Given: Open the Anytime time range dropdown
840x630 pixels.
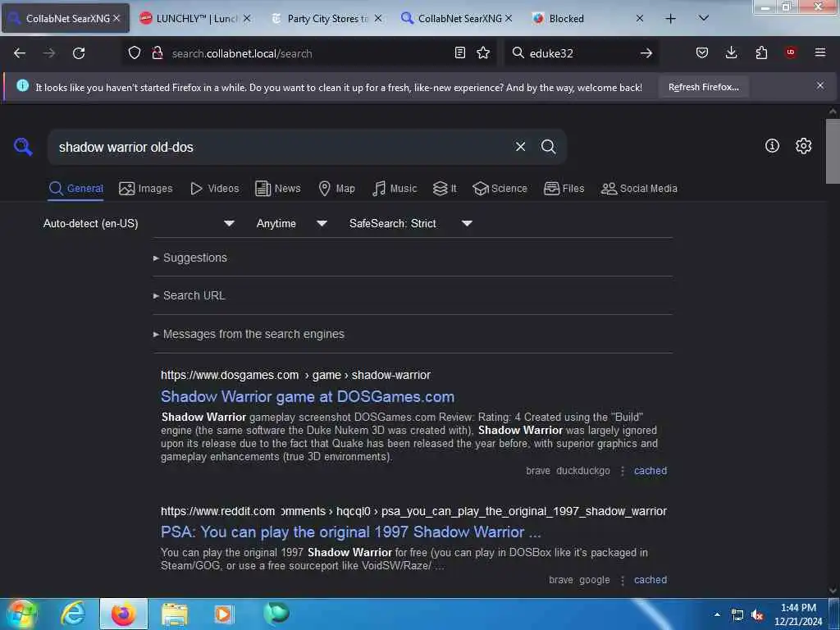Looking at the screenshot, I should (x=291, y=223).
